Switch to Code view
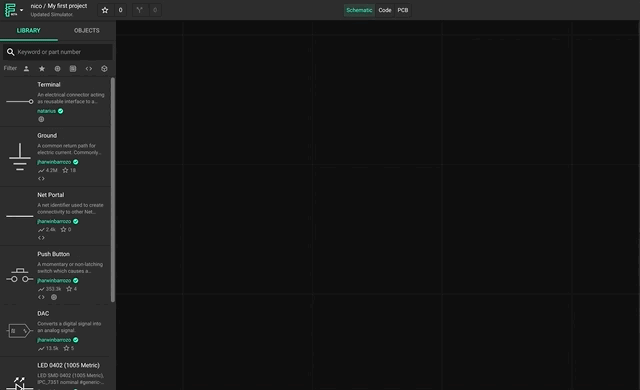This screenshot has height=390, width=640. pyautogui.click(x=384, y=10)
